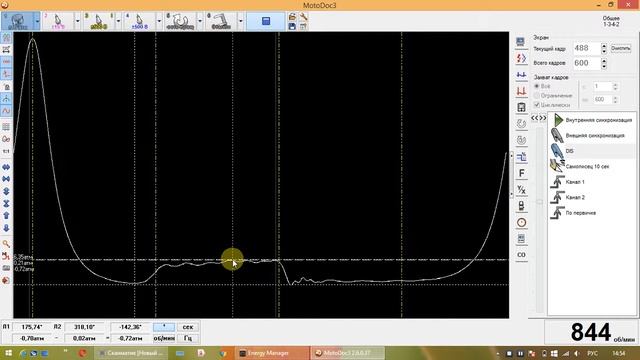
Task: Click the Л2 cursor value 318,10°
Action: [x=84, y=327]
